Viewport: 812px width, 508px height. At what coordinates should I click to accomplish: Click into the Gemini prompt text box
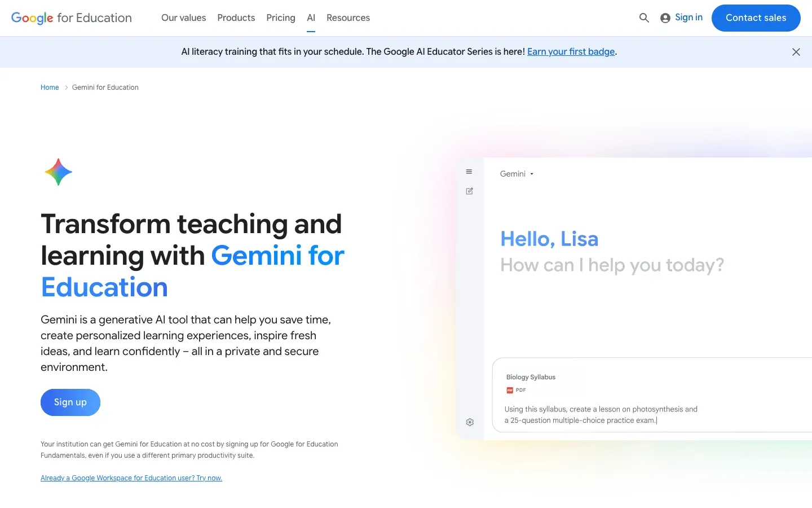tap(652, 395)
